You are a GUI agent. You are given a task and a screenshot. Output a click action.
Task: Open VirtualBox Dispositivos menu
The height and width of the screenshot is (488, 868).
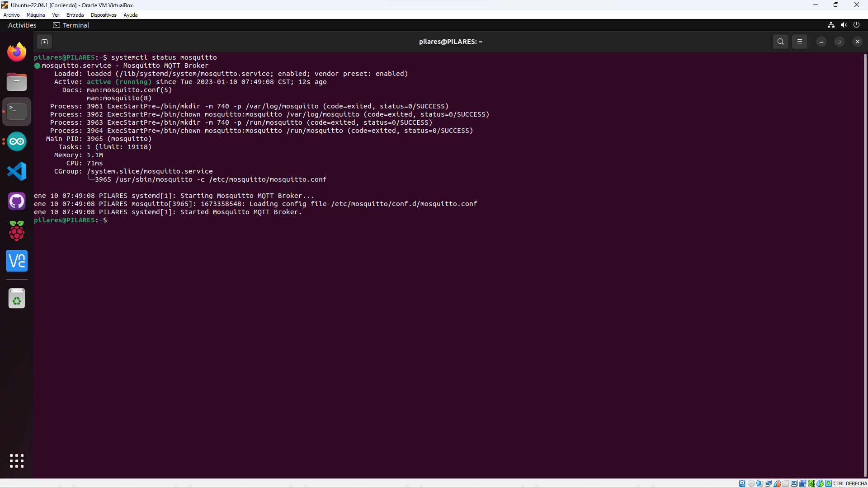tap(104, 15)
